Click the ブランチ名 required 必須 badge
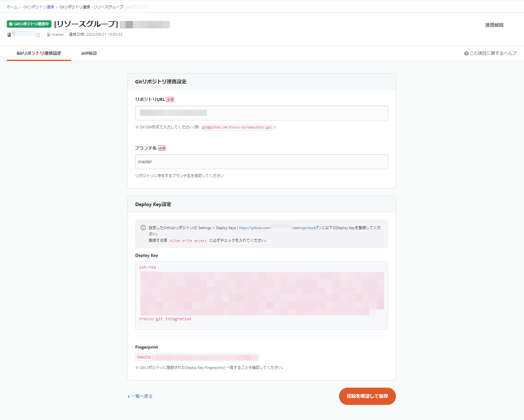This screenshot has width=524, height=420. click(162, 148)
